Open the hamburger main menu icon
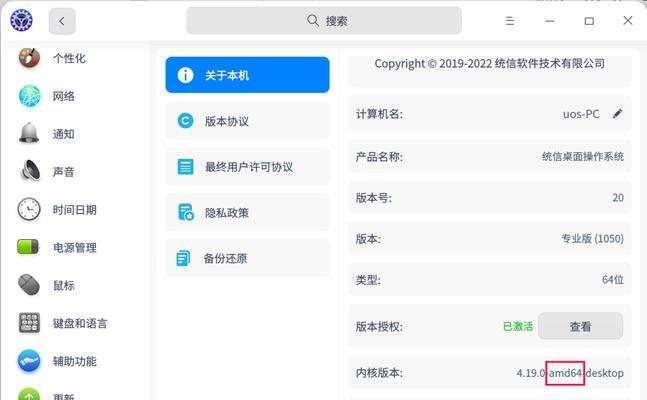Screen dimensions: 647x400 [510, 21]
